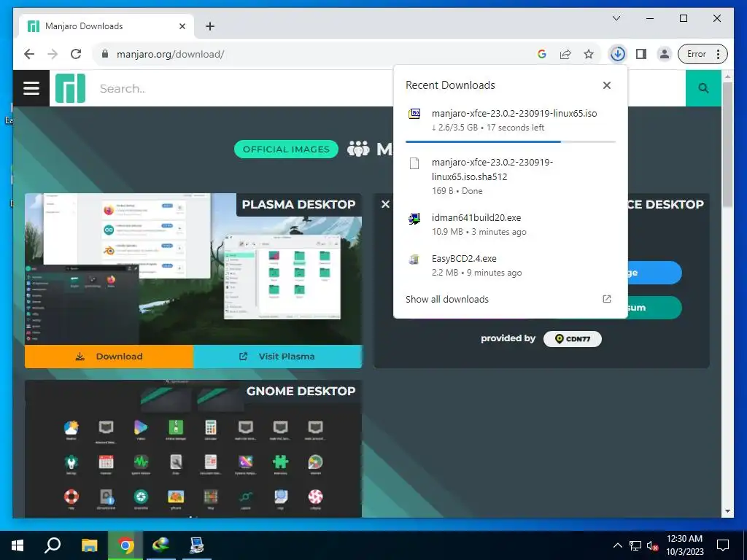Viewport: 747px width, 560px height.
Task: Click Show all downloads
Action: tap(447, 299)
